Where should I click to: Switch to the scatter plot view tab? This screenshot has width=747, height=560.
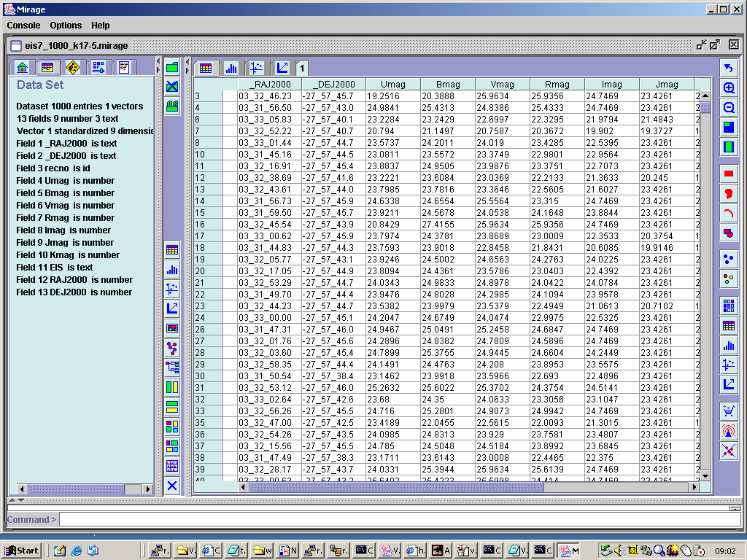point(256,68)
